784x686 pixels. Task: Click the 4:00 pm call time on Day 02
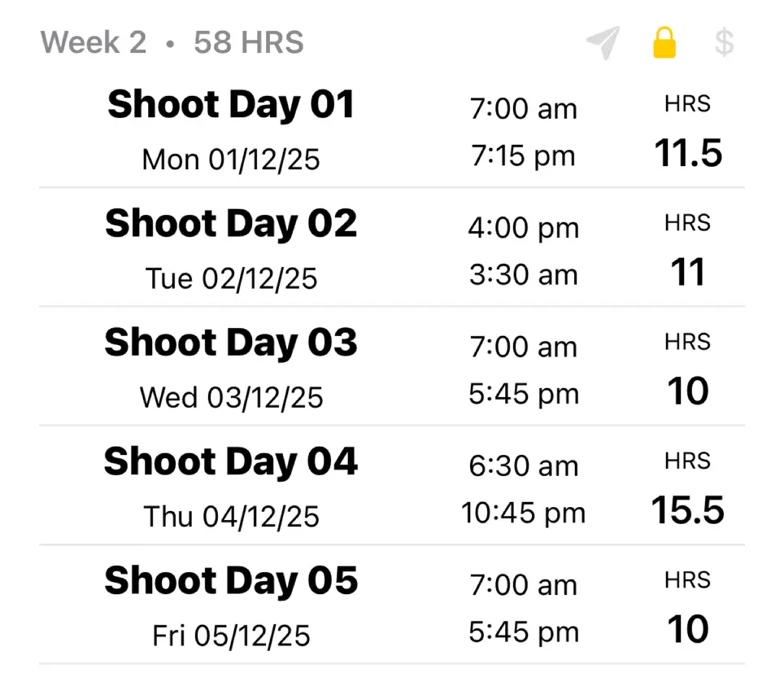[x=523, y=228]
